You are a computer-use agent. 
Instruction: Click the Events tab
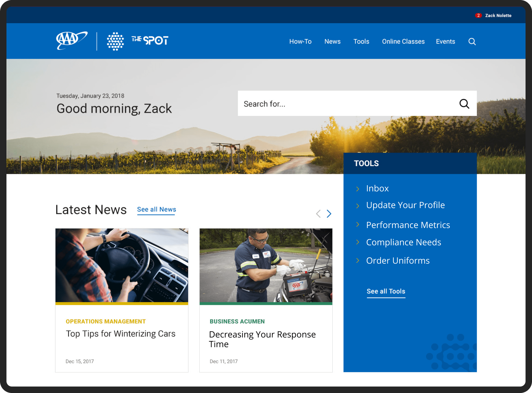[x=446, y=41]
